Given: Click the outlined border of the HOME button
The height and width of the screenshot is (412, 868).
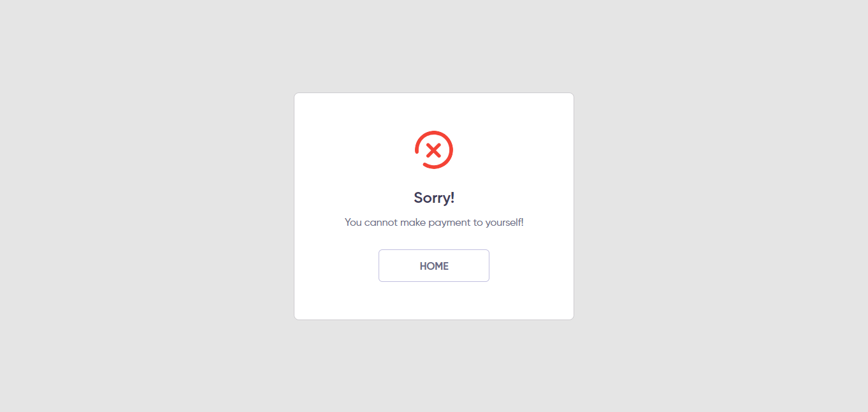Looking at the screenshot, I should tap(434, 250).
